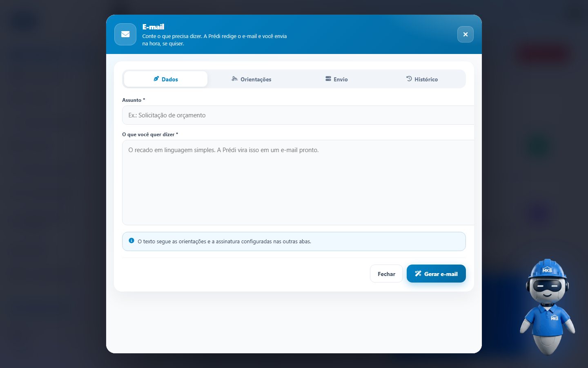Image resolution: width=588 pixels, height=368 pixels.
Task: Open the MKB robot assistant mascot
Action: 547,307
